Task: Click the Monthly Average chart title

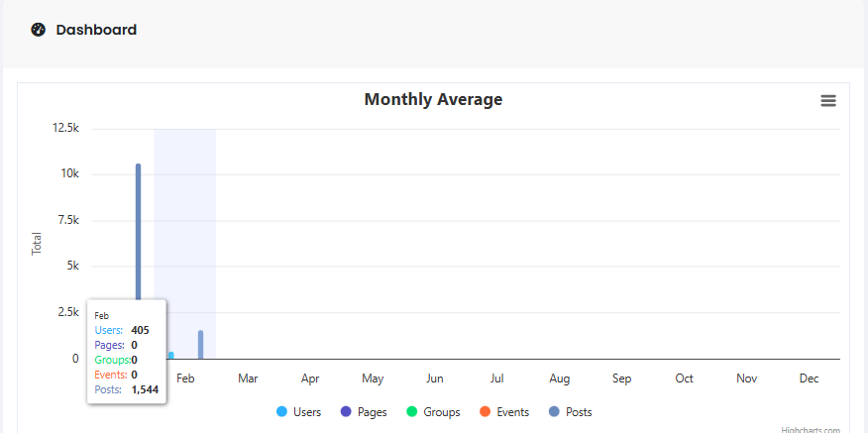Action: (x=433, y=99)
